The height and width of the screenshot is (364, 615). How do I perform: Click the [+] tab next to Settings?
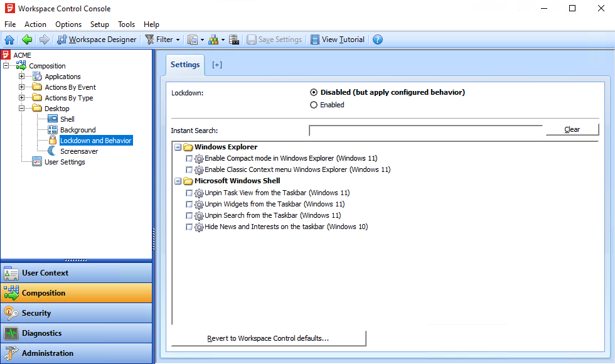(217, 65)
